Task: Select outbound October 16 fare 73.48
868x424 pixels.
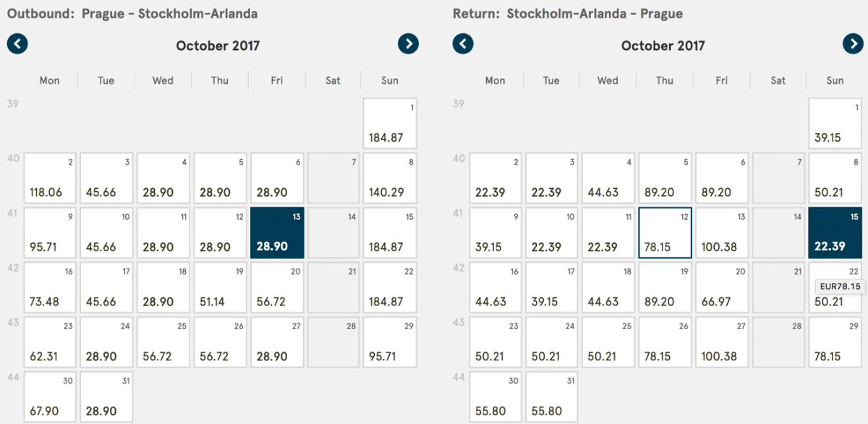Action: click(x=50, y=287)
